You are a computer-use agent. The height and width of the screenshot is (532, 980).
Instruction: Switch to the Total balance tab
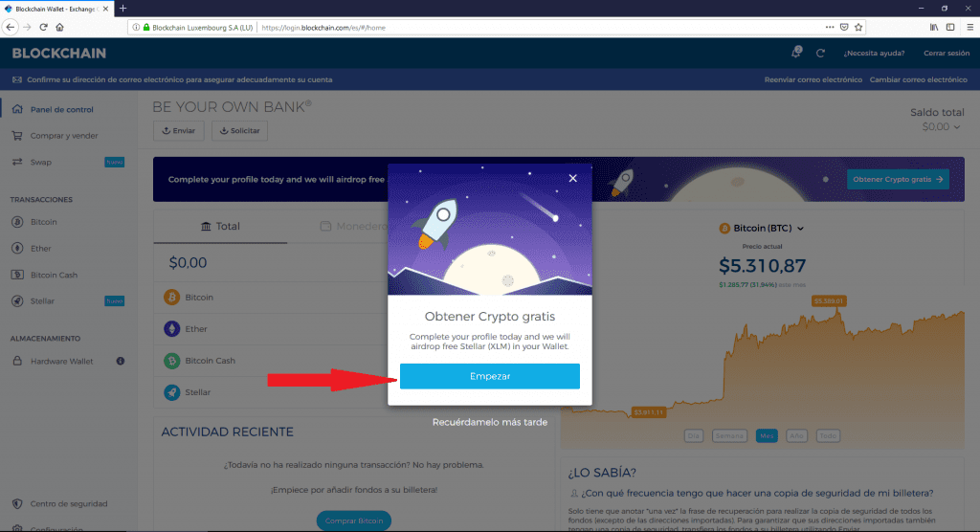[x=220, y=227]
